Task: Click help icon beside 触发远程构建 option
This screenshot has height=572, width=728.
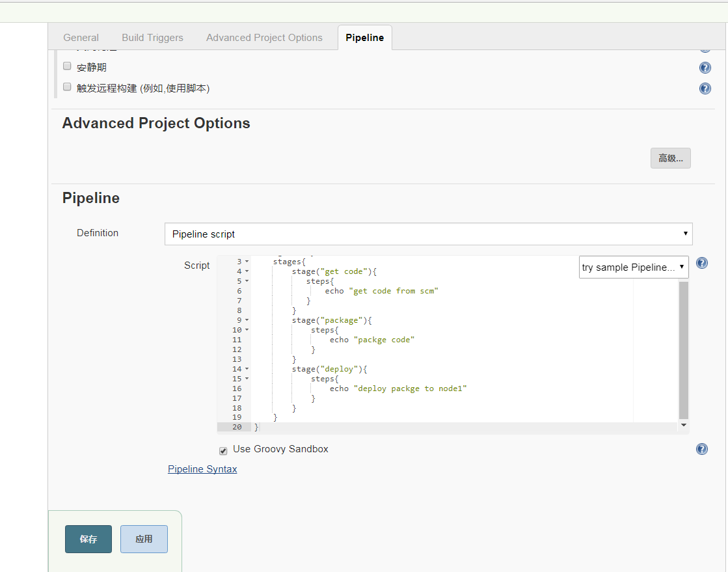Action: point(705,89)
